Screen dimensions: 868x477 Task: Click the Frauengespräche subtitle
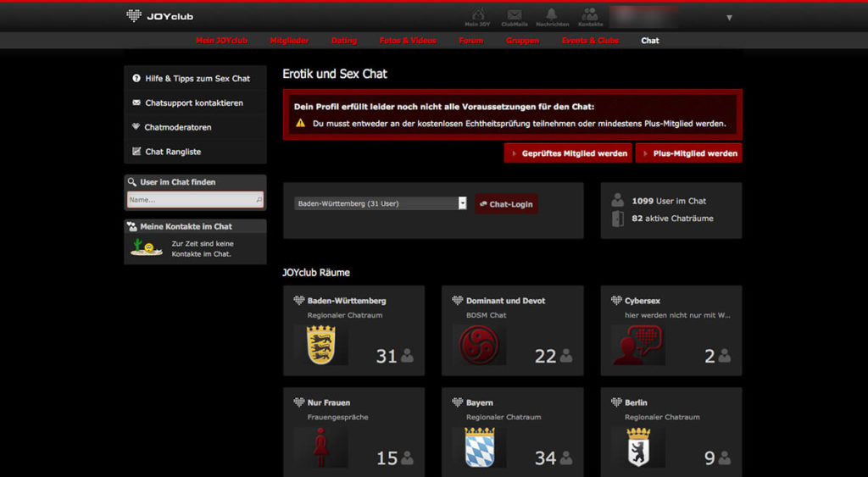(x=337, y=417)
